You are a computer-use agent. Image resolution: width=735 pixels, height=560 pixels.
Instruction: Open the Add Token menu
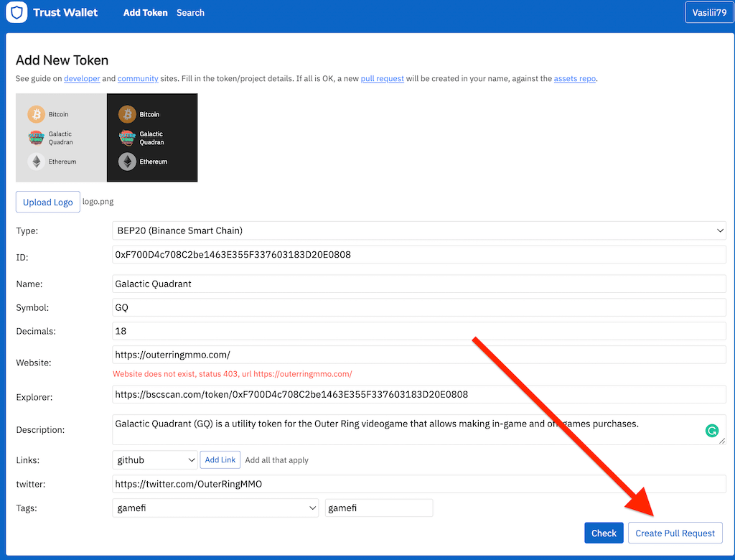point(145,12)
